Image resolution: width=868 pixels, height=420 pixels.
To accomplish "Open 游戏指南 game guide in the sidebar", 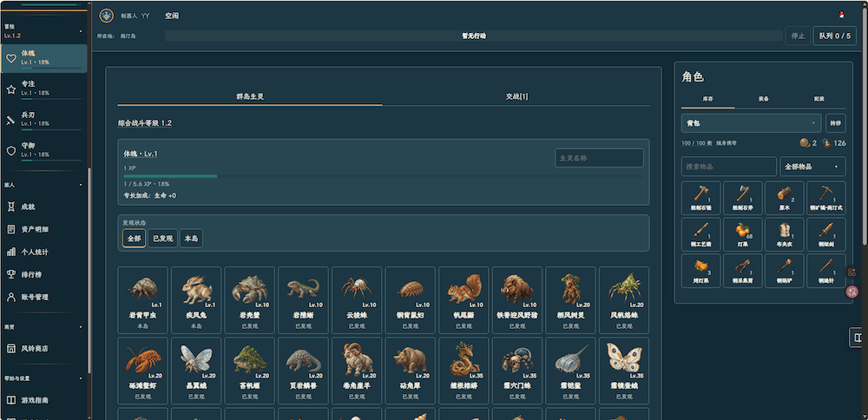I will pyautogui.click(x=43, y=400).
